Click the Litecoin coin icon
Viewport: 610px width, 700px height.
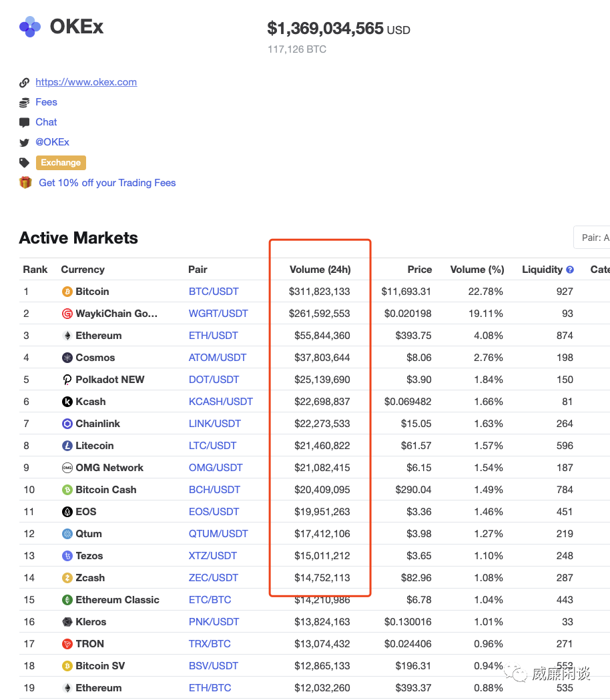coord(67,446)
